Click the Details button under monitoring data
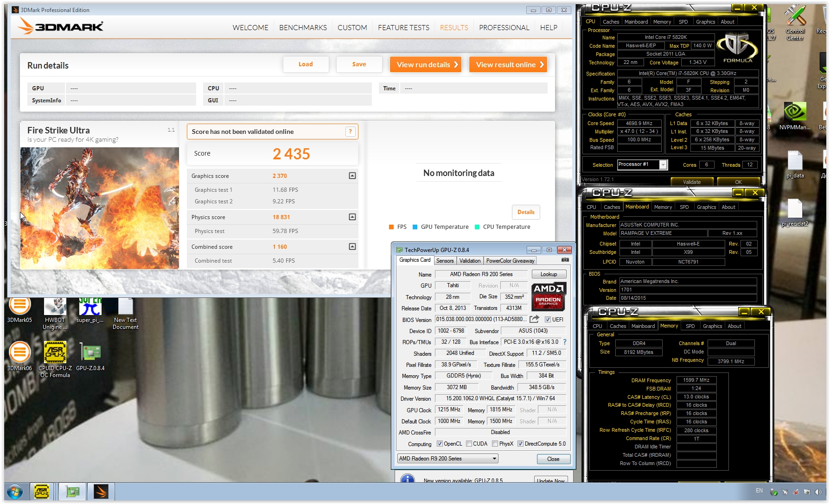 526,212
